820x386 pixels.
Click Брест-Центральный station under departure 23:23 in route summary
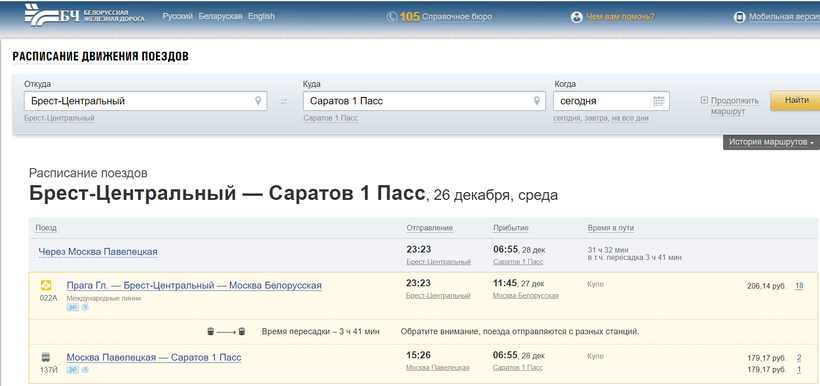[x=439, y=262]
